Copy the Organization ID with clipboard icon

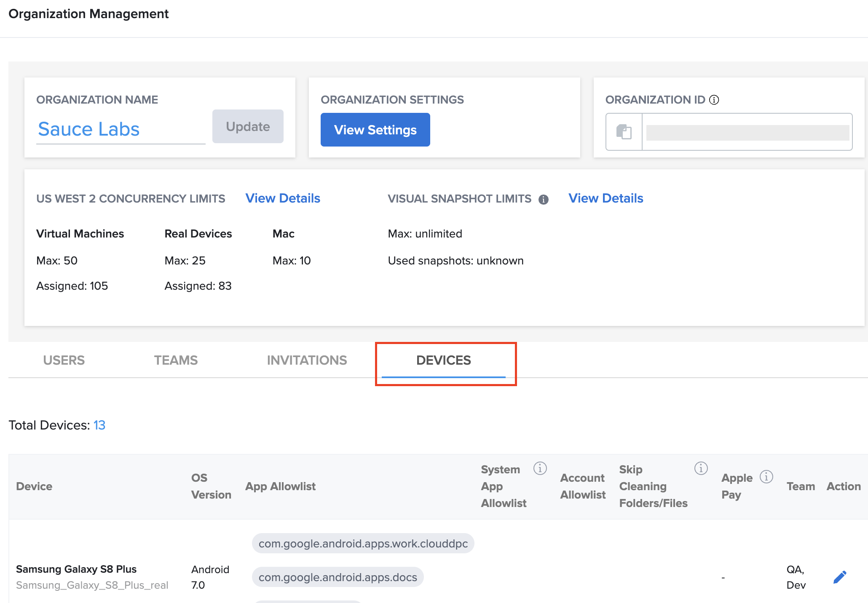tap(624, 132)
